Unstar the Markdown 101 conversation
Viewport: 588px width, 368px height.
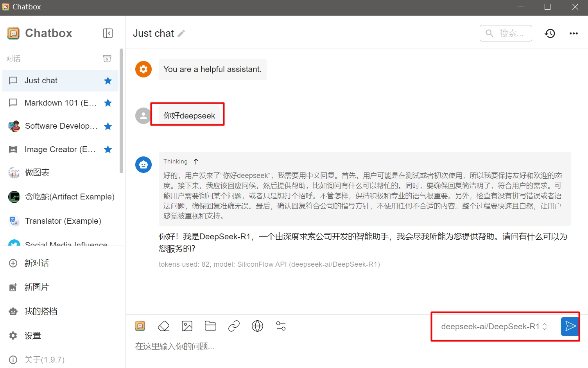[108, 103]
